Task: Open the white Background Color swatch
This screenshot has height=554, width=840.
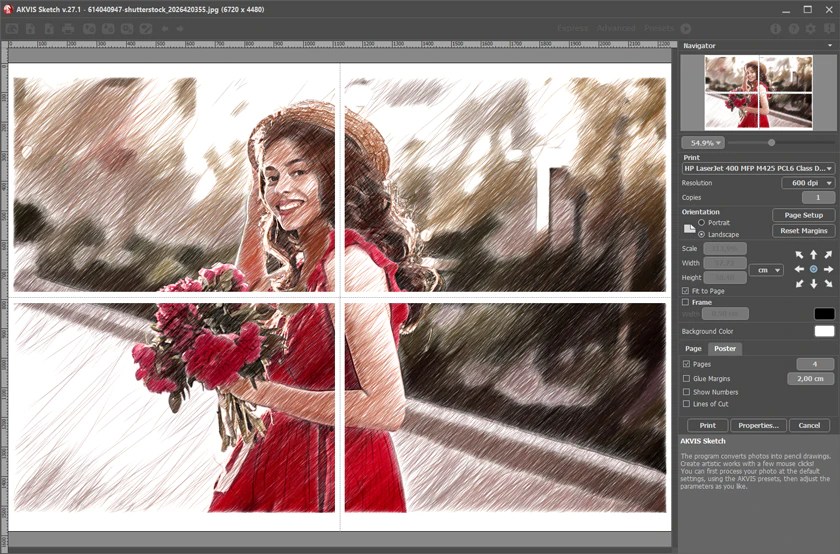Action: point(824,331)
